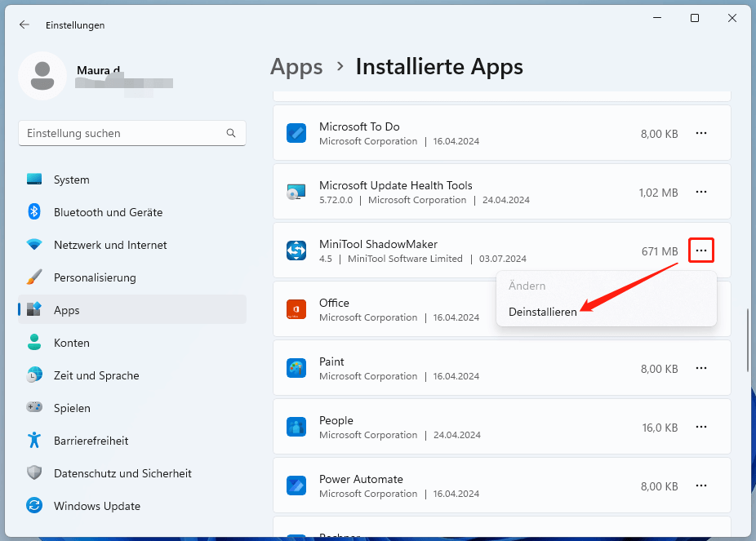Click the Personalisierung paintbrush icon
This screenshot has height=541, width=756.
point(34,277)
